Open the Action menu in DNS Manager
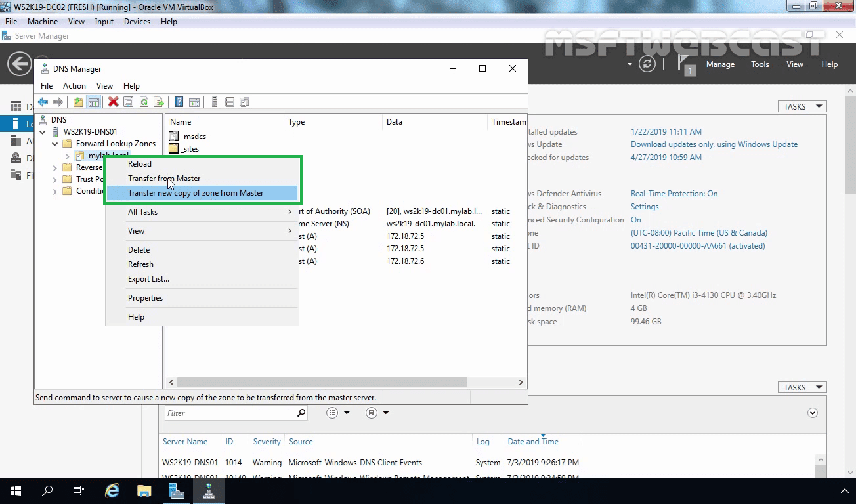The width and height of the screenshot is (856, 504). click(74, 86)
